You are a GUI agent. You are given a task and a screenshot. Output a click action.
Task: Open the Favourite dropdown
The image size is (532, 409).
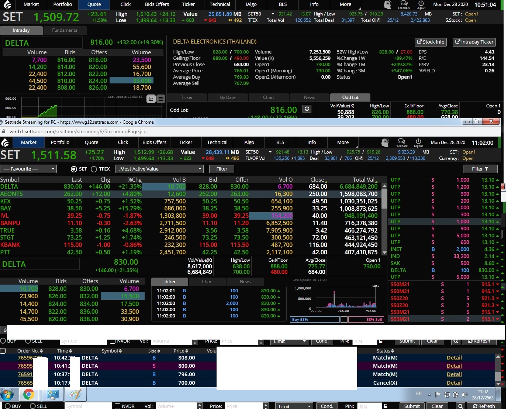pos(28,169)
